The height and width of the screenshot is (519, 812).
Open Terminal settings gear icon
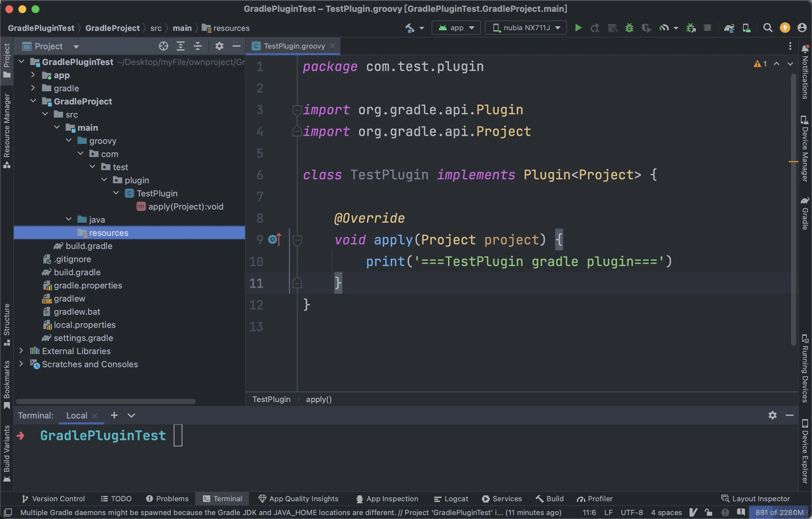click(772, 415)
